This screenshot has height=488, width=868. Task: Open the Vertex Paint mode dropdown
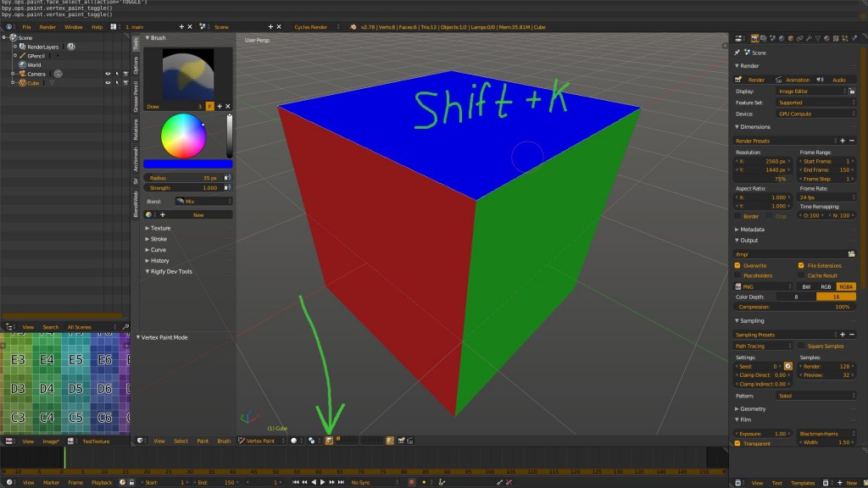pos(259,439)
